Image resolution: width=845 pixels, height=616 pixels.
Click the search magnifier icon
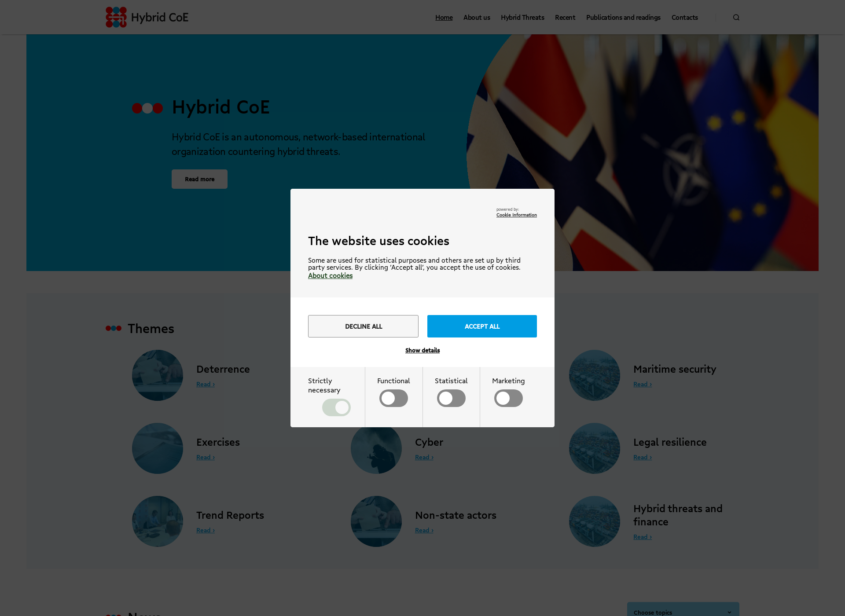point(736,16)
